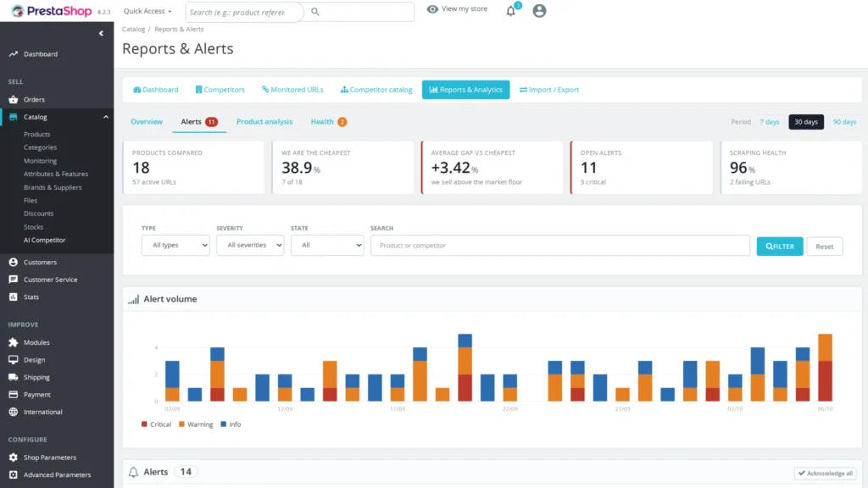
Task: Open the Type dropdown showing All types
Action: click(175, 245)
